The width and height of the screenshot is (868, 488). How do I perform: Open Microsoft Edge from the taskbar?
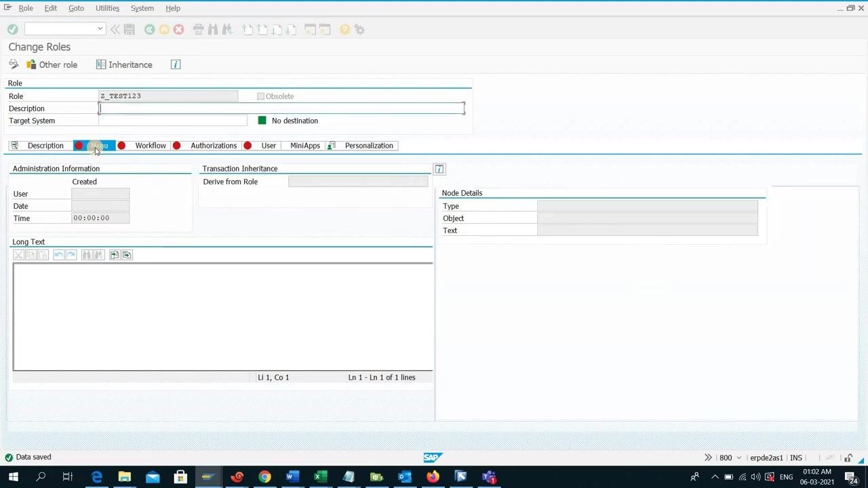pyautogui.click(x=97, y=477)
